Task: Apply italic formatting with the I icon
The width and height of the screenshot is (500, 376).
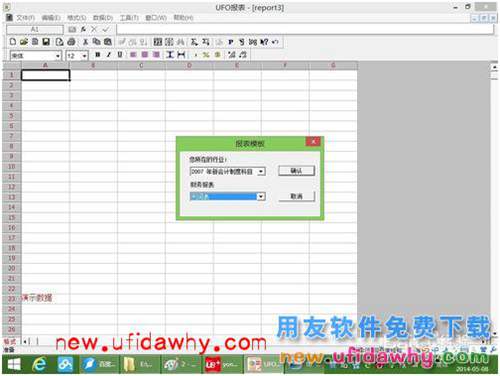Action: (109, 55)
